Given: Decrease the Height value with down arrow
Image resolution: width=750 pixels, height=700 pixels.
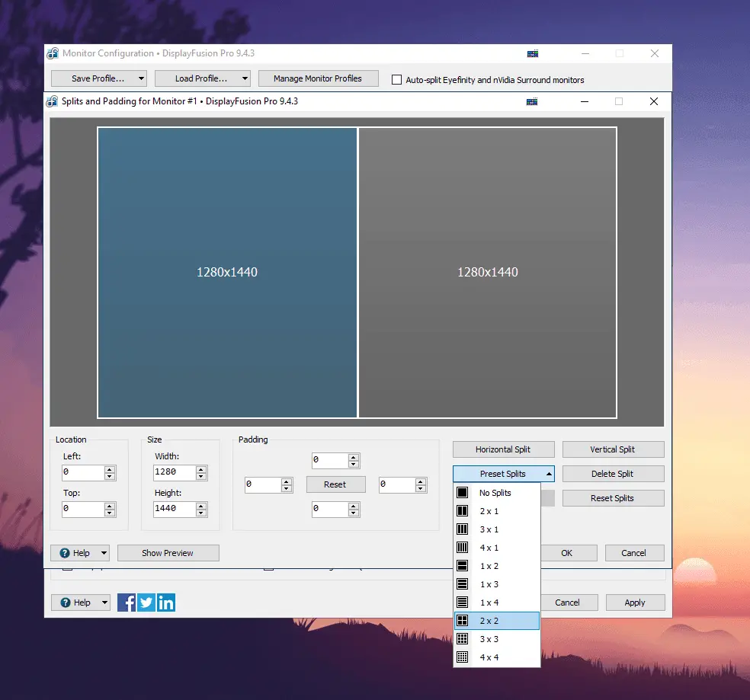Looking at the screenshot, I should pos(201,513).
